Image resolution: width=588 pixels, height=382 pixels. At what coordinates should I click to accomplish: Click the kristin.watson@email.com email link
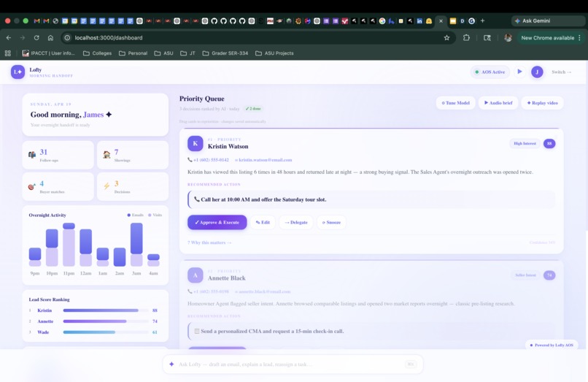[x=263, y=160]
